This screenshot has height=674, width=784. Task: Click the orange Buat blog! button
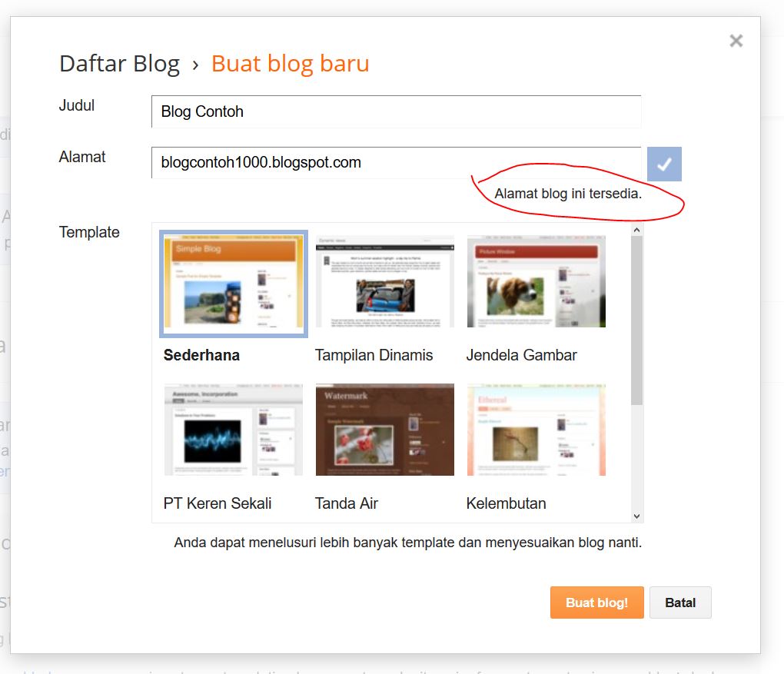tap(596, 603)
